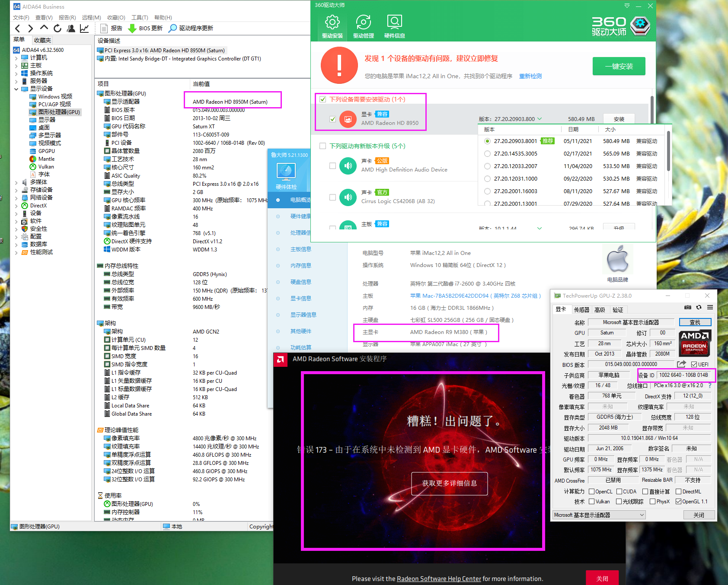Expand the 计算机 node in AIDA64 tree
This screenshot has height=585, width=728.
coord(16,58)
